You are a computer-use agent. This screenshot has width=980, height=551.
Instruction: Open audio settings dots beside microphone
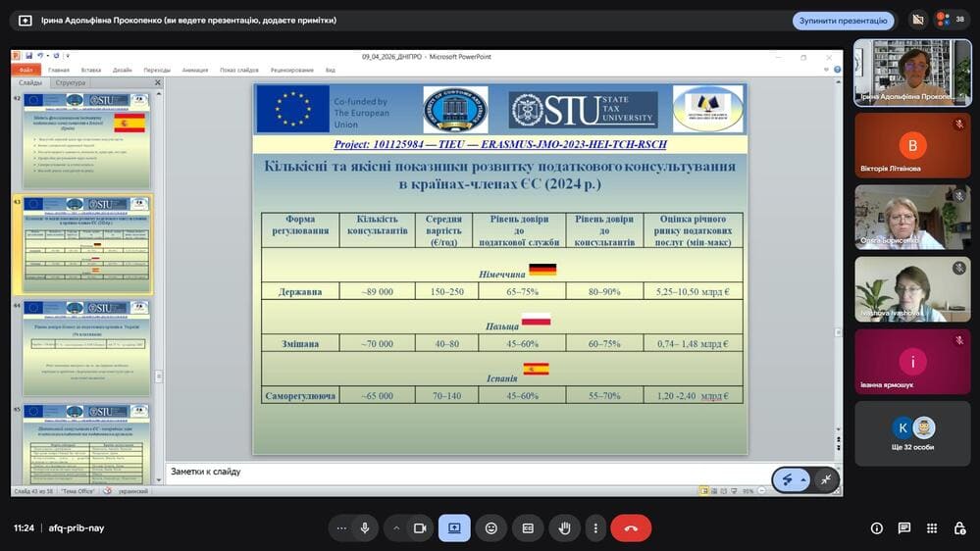tap(341, 527)
